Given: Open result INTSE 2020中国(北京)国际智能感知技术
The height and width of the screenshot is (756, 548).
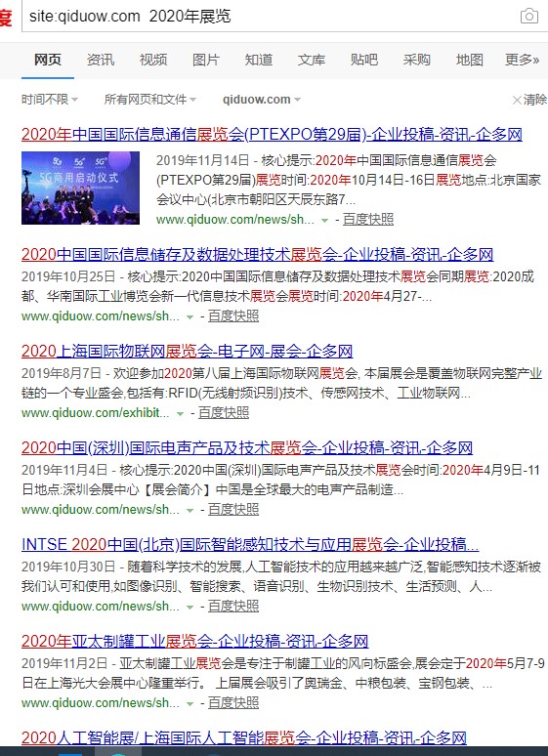Looking at the screenshot, I should (250, 544).
